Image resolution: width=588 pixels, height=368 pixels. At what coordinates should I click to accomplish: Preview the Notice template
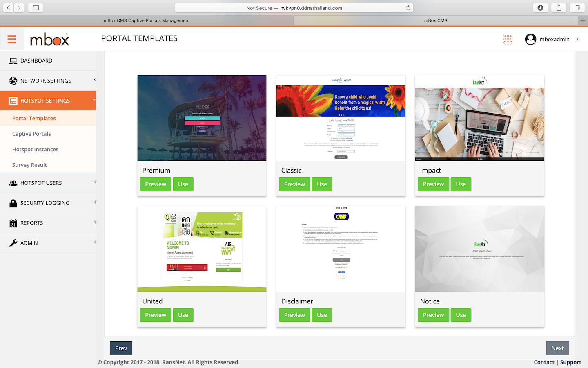(x=433, y=315)
